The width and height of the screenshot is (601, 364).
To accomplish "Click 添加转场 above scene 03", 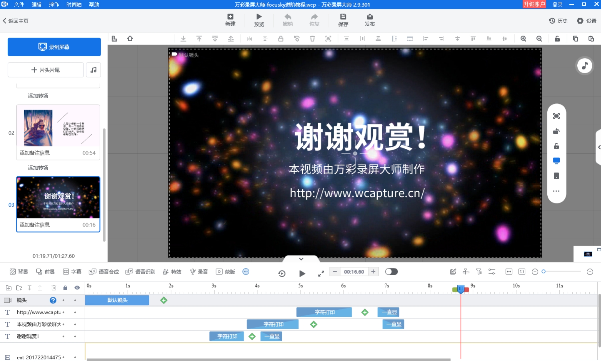I will point(38,168).
